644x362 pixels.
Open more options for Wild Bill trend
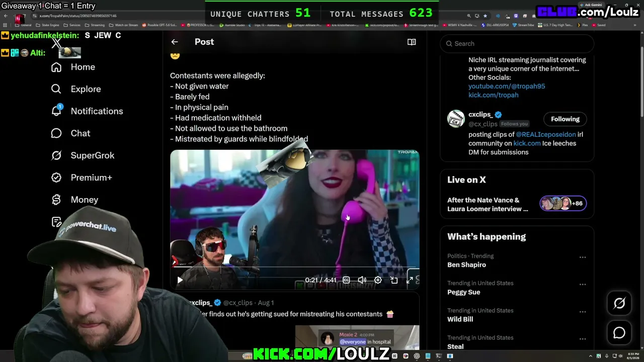tap(583, 311)
